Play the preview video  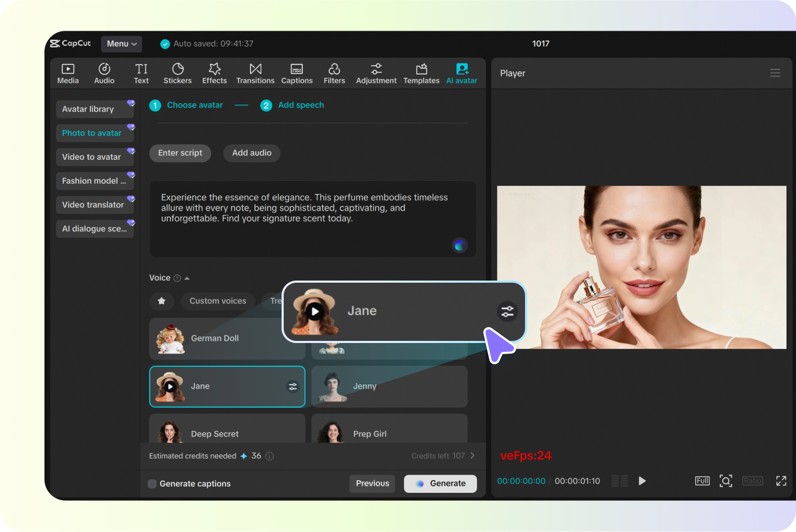tap(642, 481)
